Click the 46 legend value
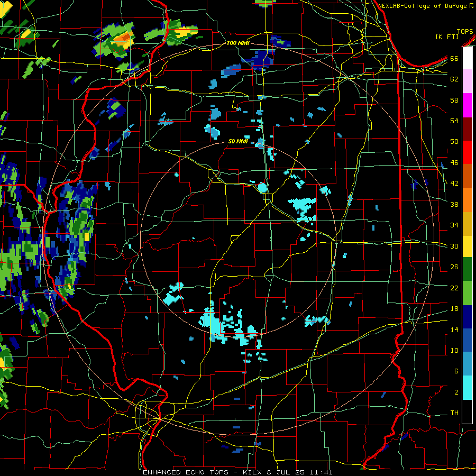Viewport: 476px width, 476px height. 454,163
